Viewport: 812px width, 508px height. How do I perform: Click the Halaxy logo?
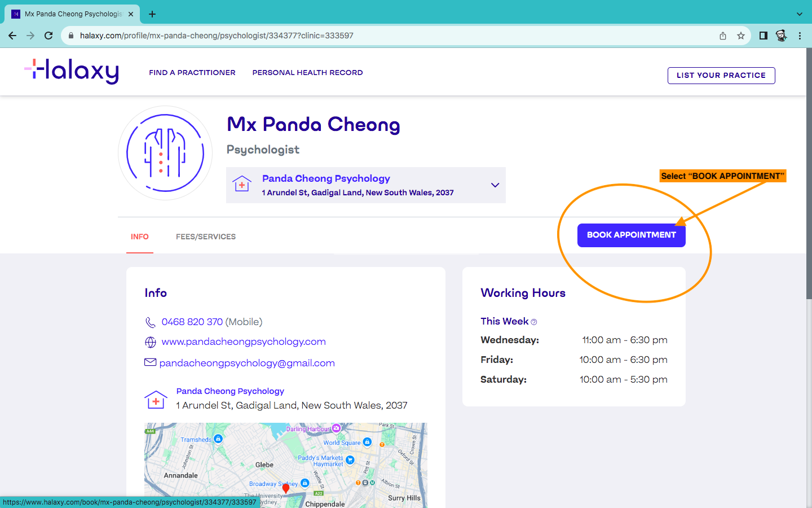pyautogui.click(x=72, y=72)
